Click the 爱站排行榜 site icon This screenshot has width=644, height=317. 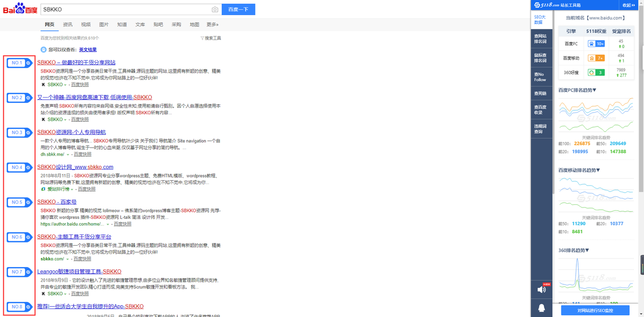click(x=43, y=189)
